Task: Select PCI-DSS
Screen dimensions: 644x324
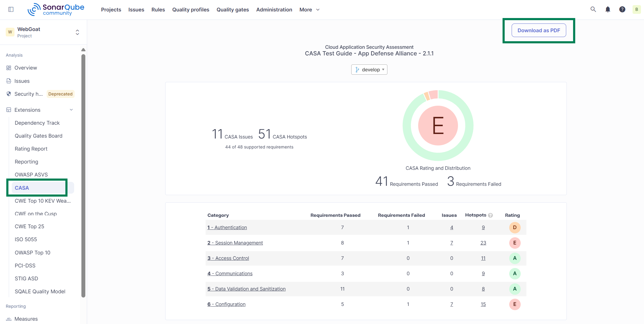Action: coord(25,266)
